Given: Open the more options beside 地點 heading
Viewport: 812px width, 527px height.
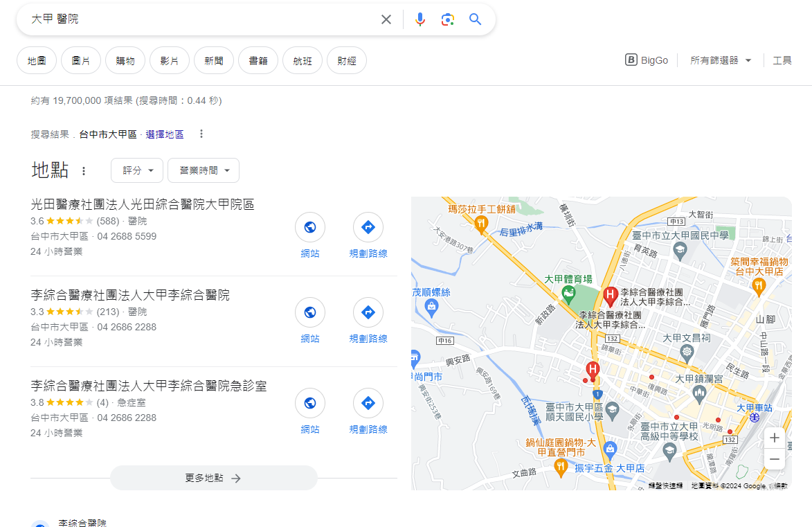Looking at the screenshot, I should coord(84,170).
